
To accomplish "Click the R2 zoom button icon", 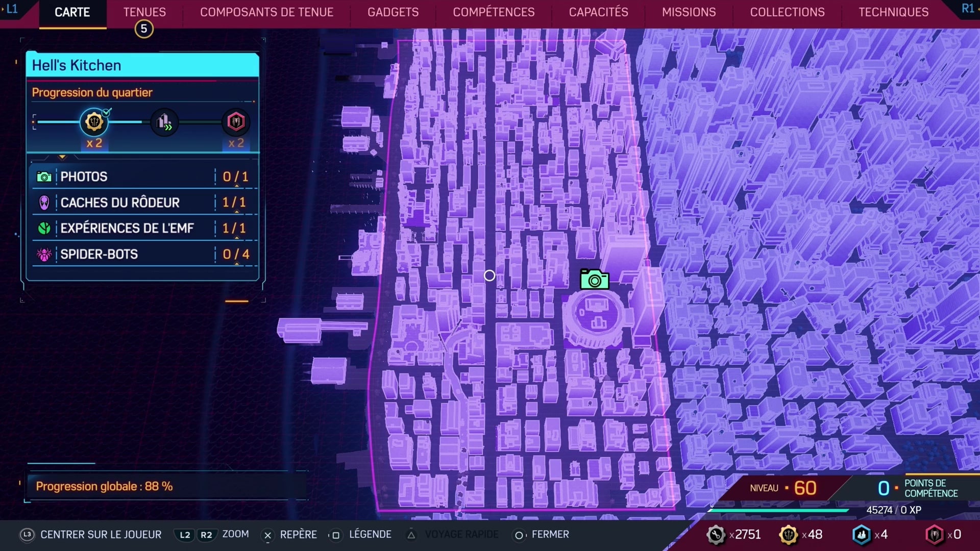I will pos(206,535).
